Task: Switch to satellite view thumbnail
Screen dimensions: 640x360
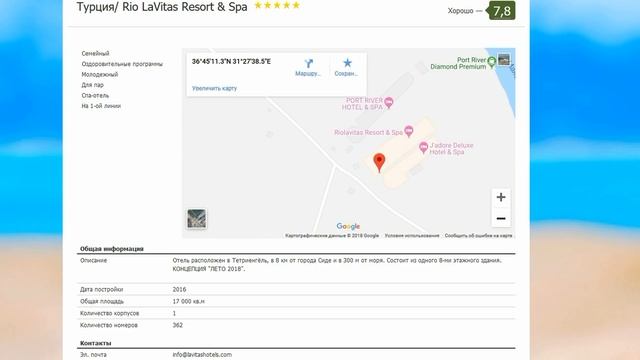Action: 196,218
